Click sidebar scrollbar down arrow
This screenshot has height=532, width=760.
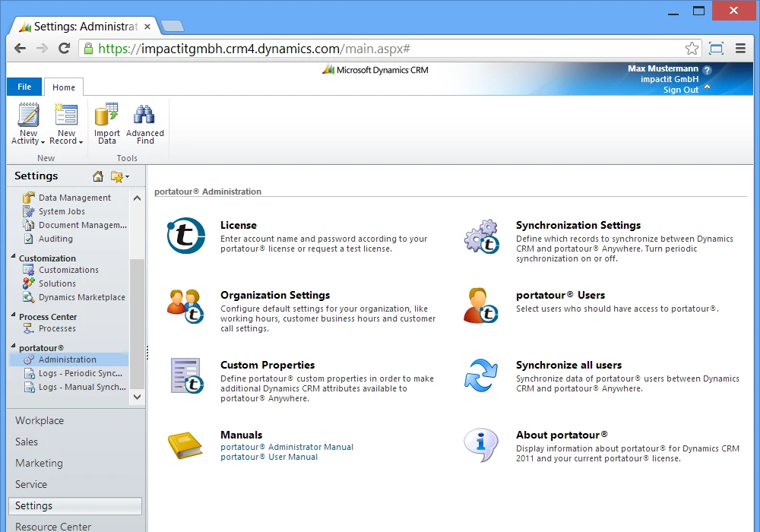click(137, 397)
